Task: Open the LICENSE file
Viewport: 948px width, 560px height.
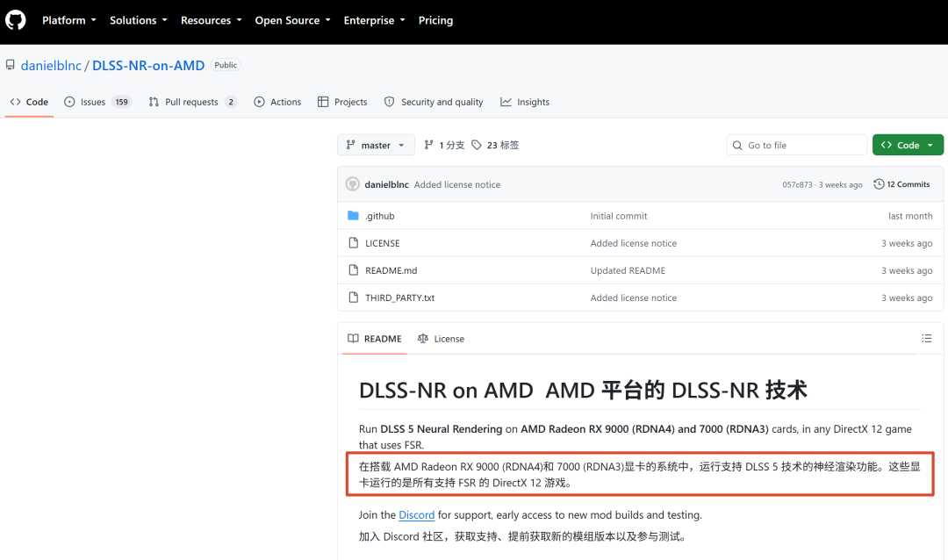Action: click(x=382, y=243)
